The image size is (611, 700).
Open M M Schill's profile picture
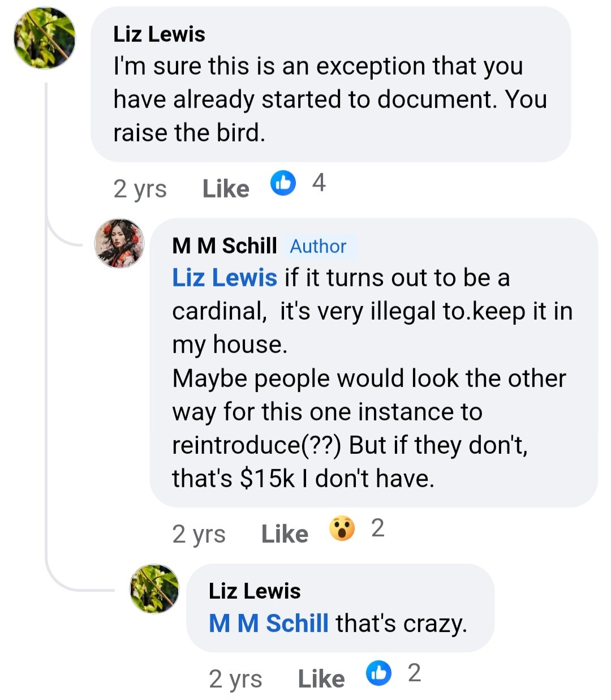pos(119,243)
